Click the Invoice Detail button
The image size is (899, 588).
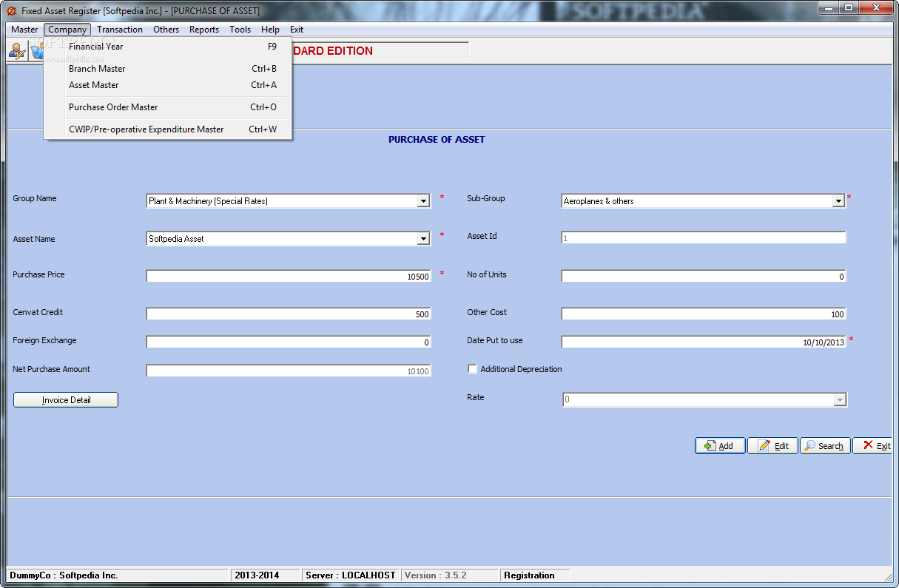coord(66,400)
